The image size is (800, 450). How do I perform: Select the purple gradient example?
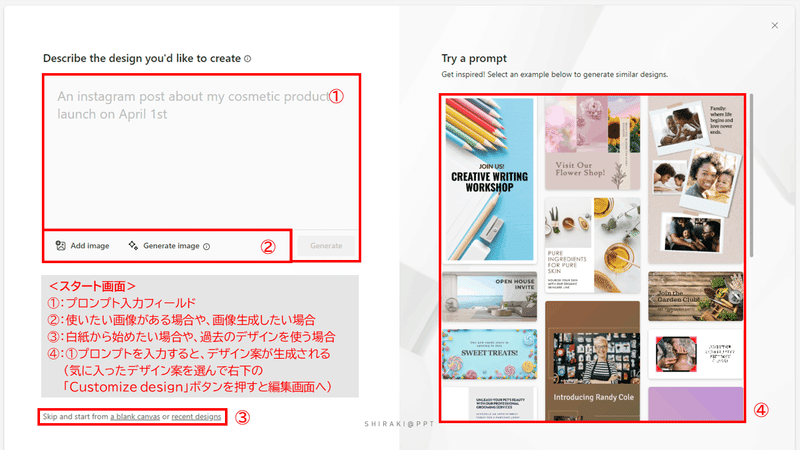(695, 404)
